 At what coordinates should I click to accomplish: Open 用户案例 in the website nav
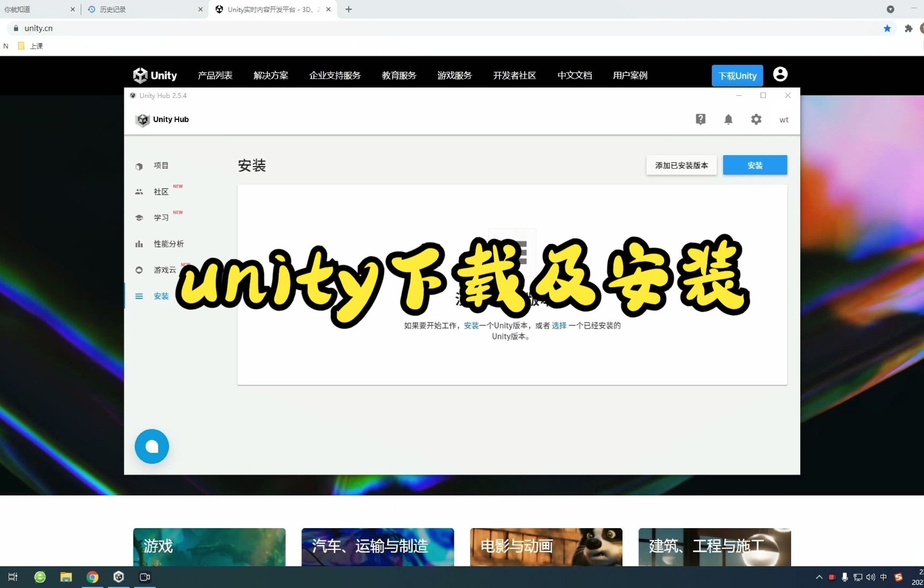[x=630, y=75]
